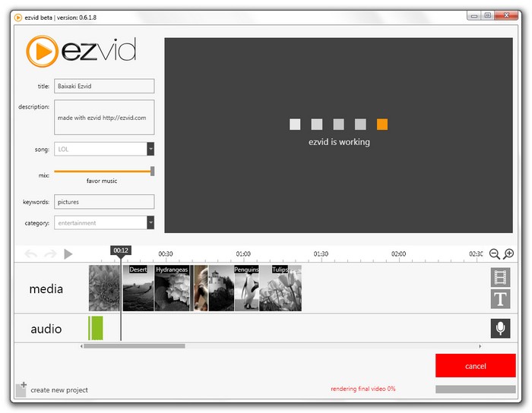Click the new project page icon
Screen dimensions: 532x413
(x=21, y=389)
